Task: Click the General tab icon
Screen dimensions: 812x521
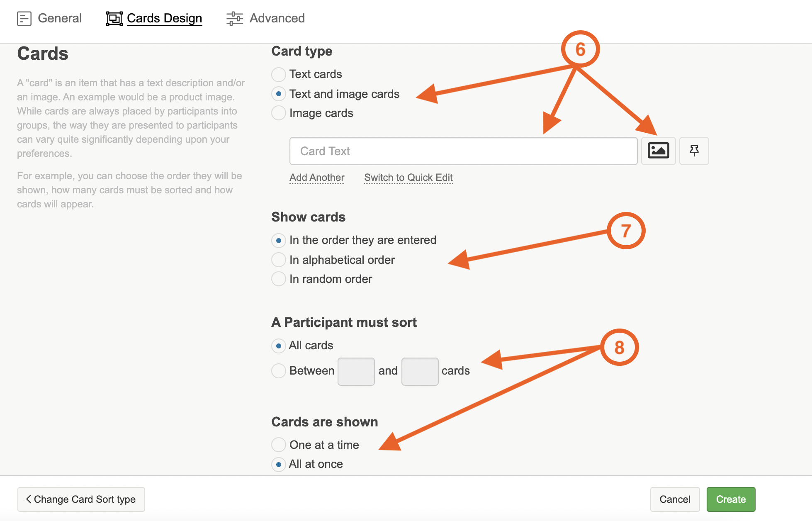Action: 24,19
